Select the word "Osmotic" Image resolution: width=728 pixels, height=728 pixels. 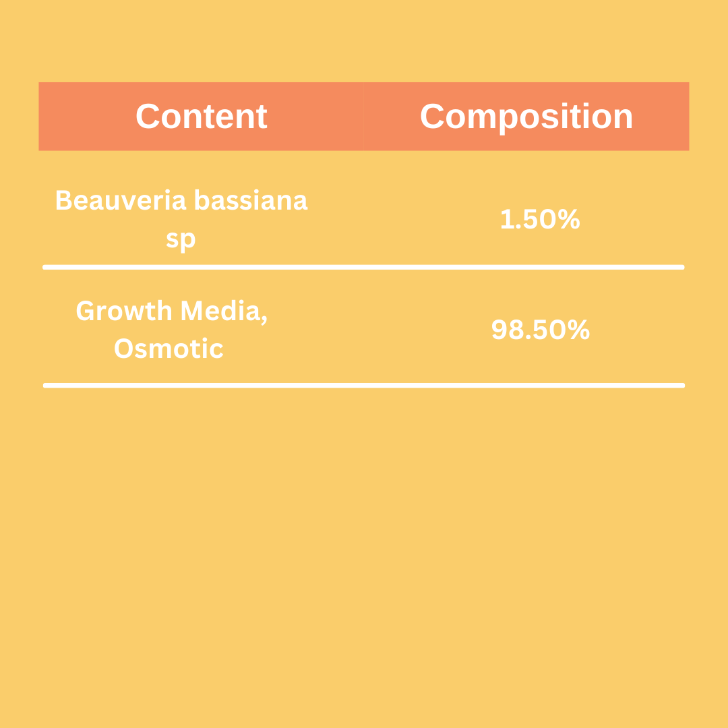169,348
